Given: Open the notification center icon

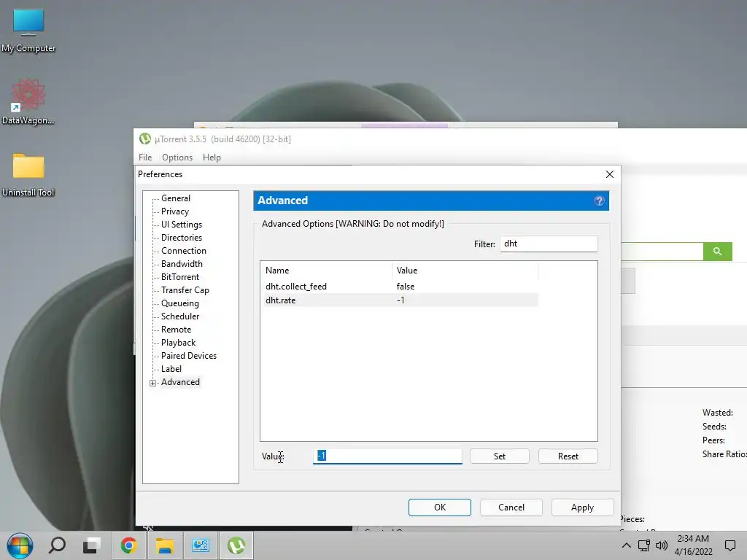Looking at the screenshot, I should click(729, 545).
